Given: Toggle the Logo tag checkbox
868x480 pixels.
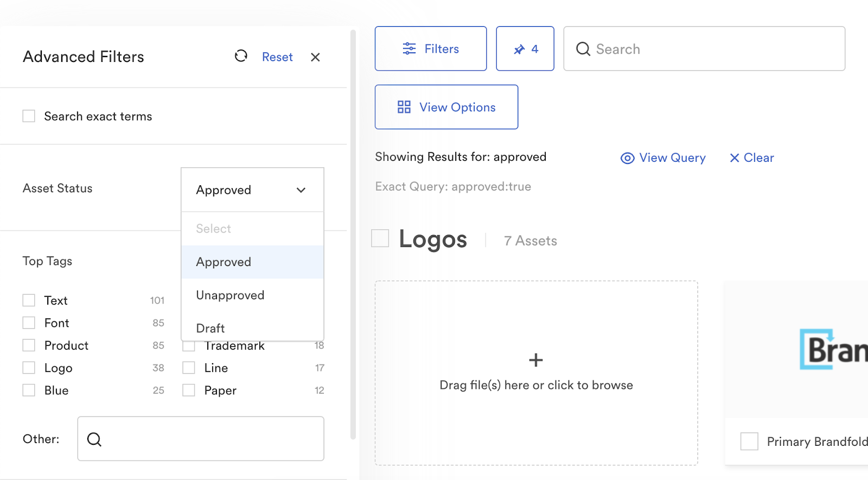Looking at the screenshot, I should pos(29,368).
